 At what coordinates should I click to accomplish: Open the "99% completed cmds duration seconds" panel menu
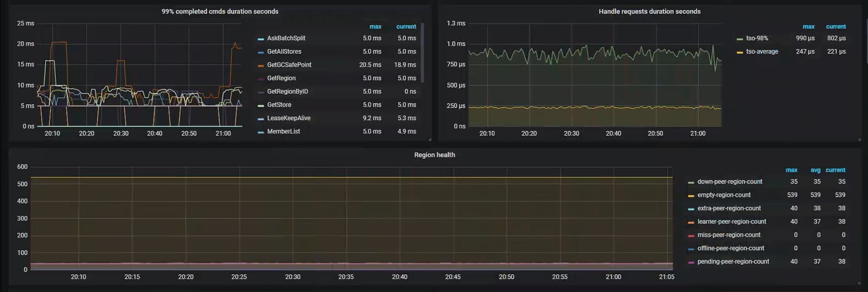point(220,11)
